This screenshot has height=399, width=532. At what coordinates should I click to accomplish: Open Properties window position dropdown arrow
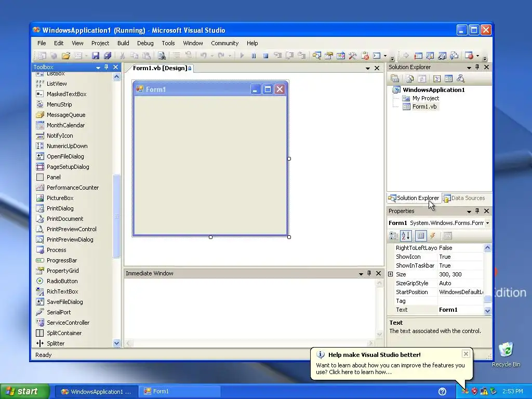[x=469, y=211]
